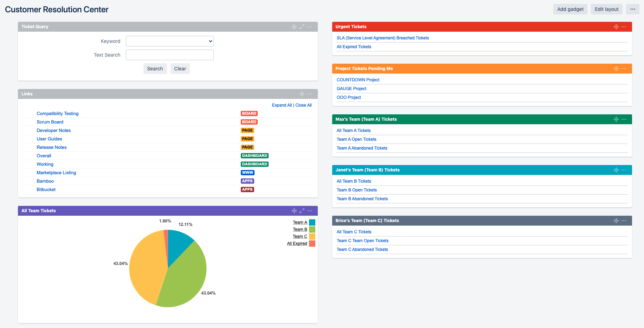Open the Keyword dropdown
The image size is (644, 328).
[x=170, y=41]
